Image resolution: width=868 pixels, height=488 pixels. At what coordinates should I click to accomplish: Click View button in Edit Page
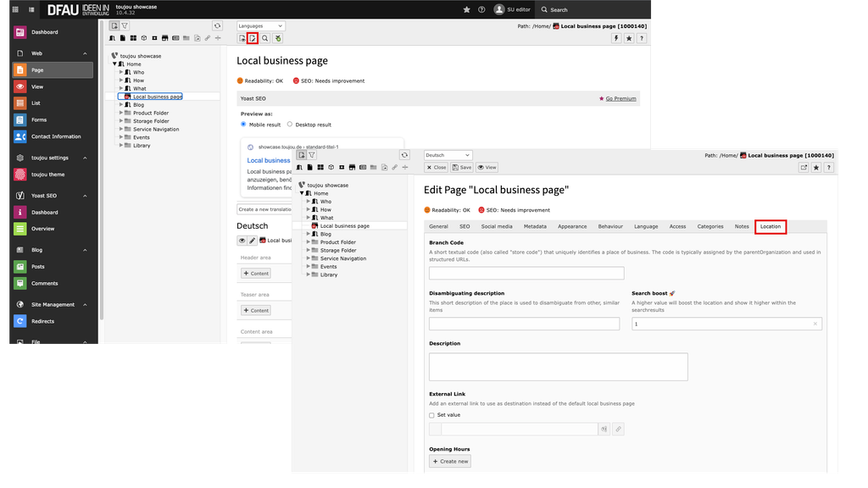487,168
